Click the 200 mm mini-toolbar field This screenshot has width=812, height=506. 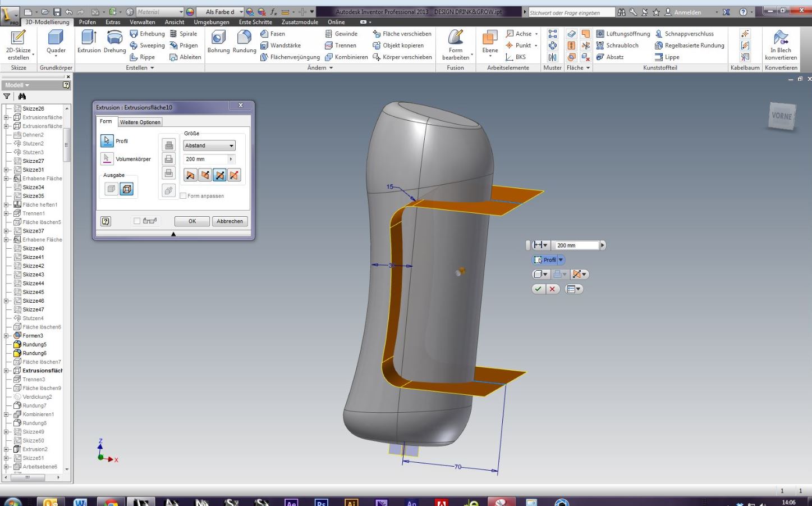coord(576,245)
